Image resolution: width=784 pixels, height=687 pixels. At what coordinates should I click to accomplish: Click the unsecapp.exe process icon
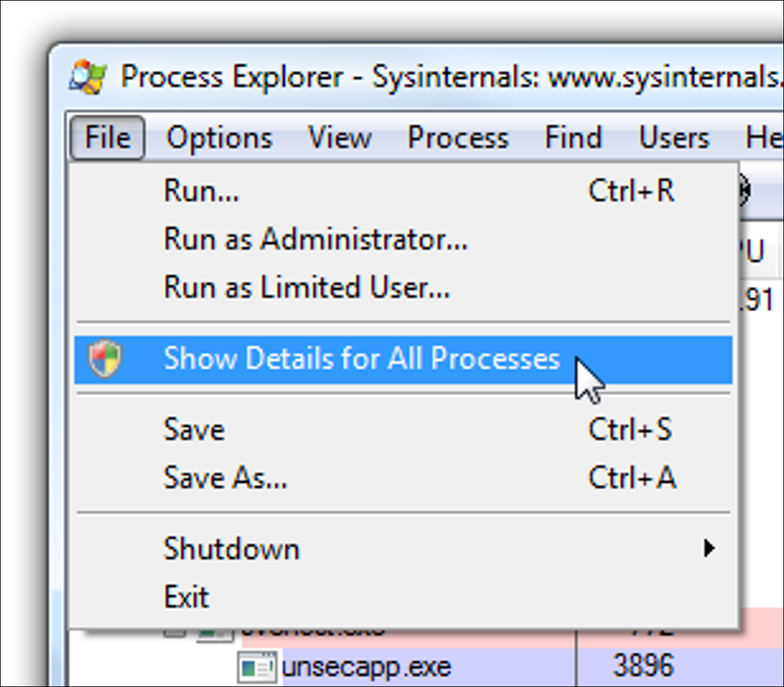pos(257,668)
